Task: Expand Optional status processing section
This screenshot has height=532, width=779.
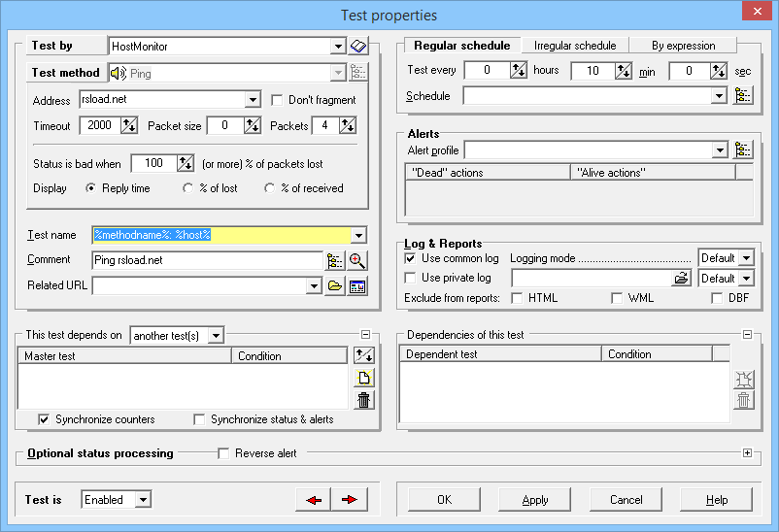Action: pos(747,452)
